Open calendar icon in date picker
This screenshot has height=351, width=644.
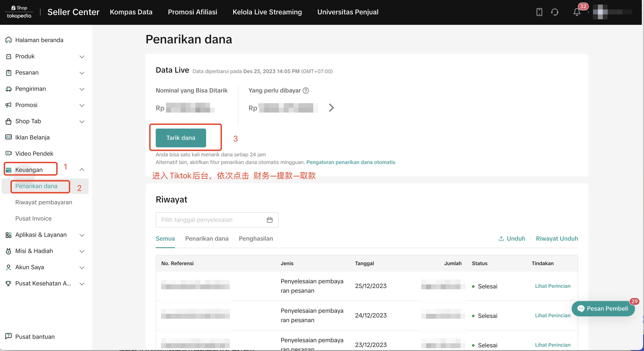point(269,220)
